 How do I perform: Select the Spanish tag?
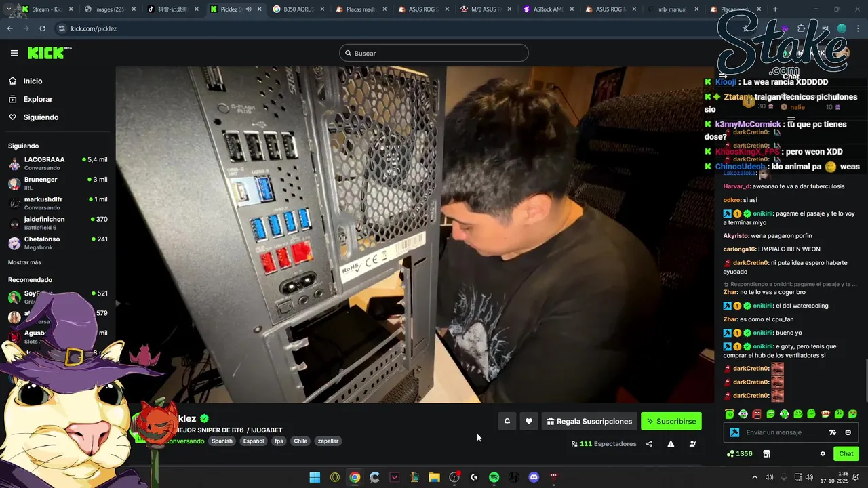222,441
